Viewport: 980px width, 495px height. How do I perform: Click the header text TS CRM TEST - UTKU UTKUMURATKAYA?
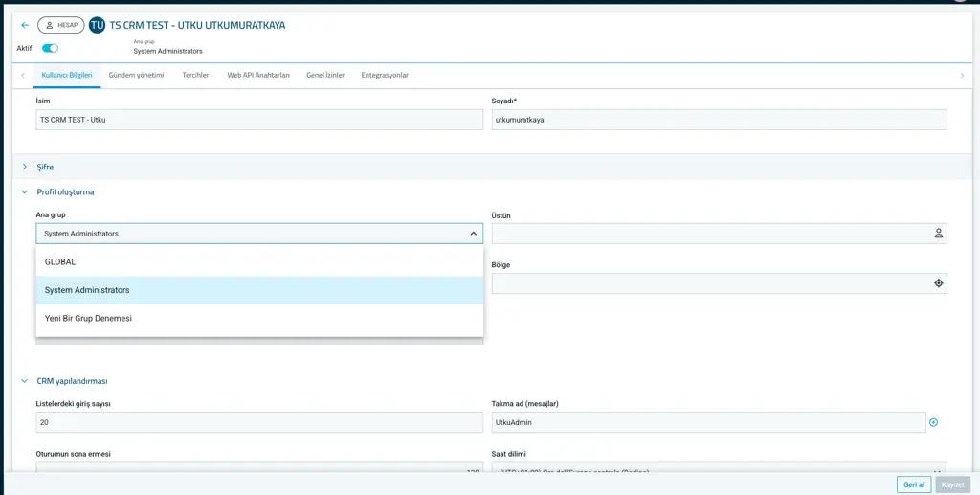[x=197, y=25]
